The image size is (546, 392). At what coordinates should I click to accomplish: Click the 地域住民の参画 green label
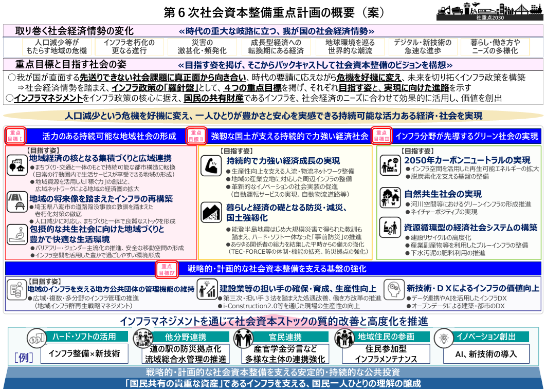pyautogui.click(x=386, y=337)
